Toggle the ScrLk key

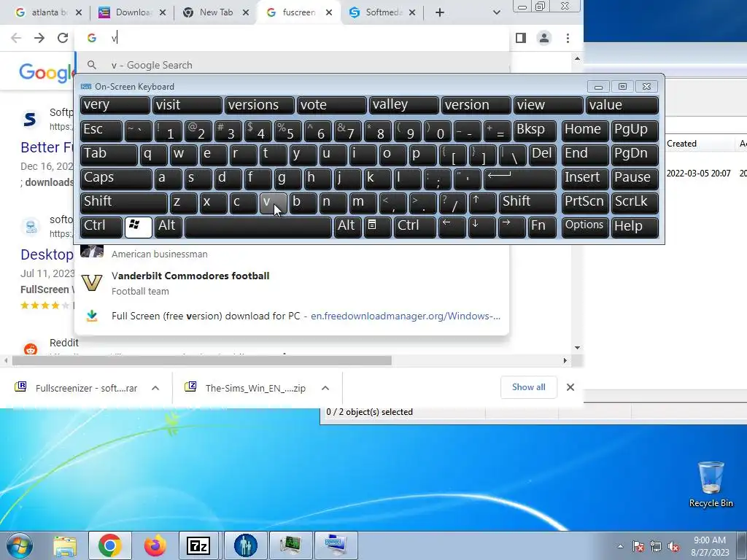635,202
